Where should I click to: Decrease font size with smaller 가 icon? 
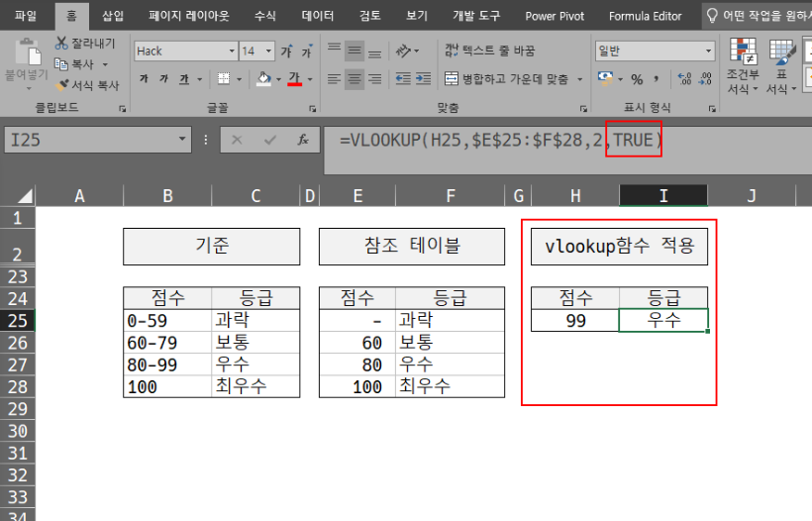point(307,51)
